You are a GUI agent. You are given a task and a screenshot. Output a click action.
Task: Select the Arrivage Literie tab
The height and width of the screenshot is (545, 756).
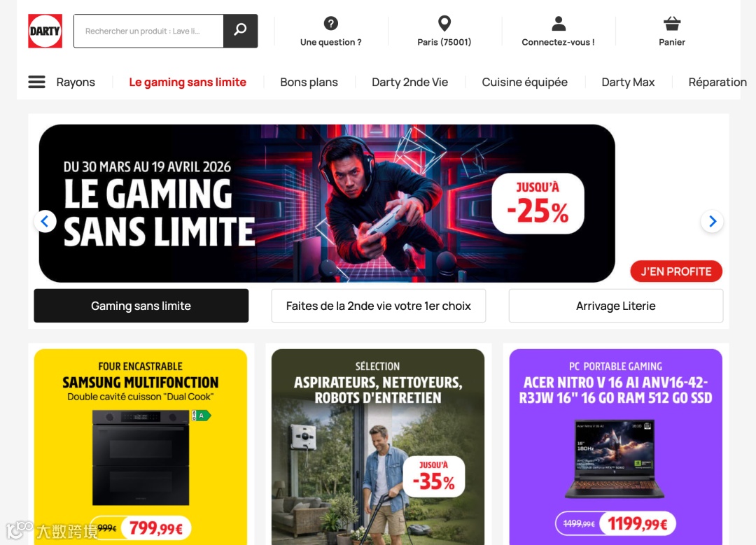point(616,306)
